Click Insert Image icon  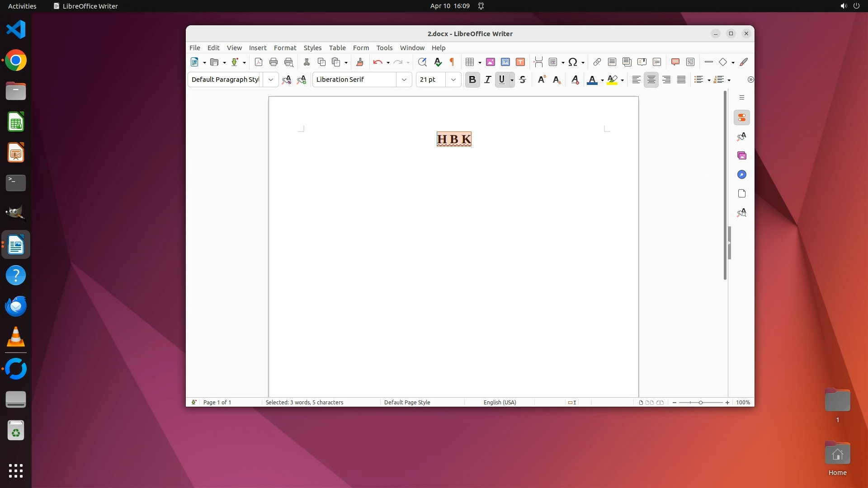pyautogui.click(x=491, y=62)
